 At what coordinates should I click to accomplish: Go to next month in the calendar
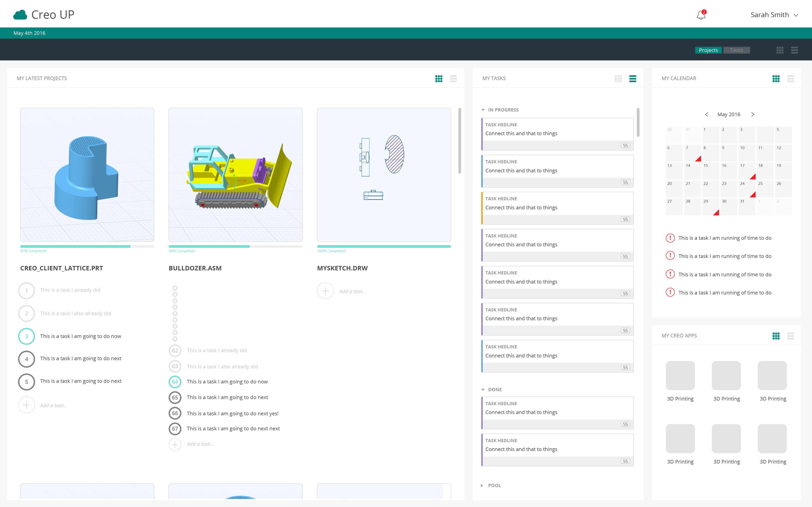pos(753,114)
